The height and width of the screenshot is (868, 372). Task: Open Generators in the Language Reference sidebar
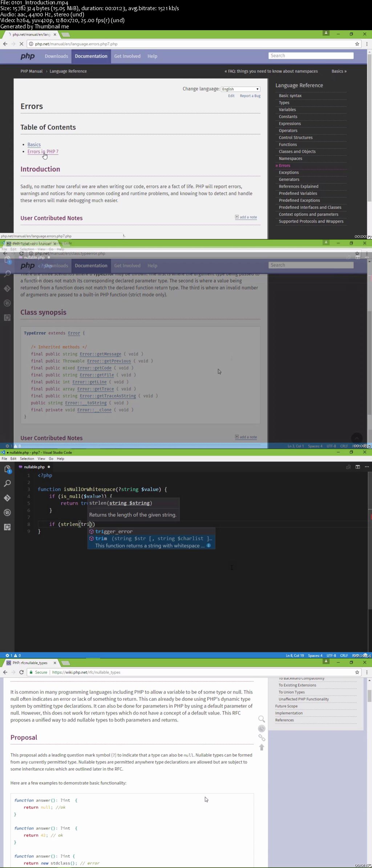click(x=289, y=180)
